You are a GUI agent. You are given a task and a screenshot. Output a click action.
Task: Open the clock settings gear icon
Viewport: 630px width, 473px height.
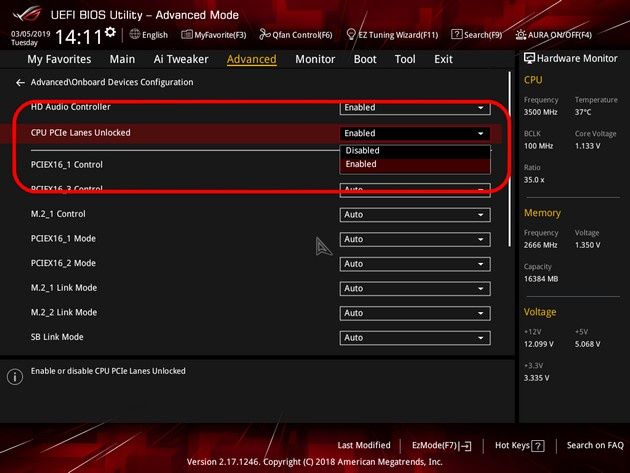click(x=110, y=32)
